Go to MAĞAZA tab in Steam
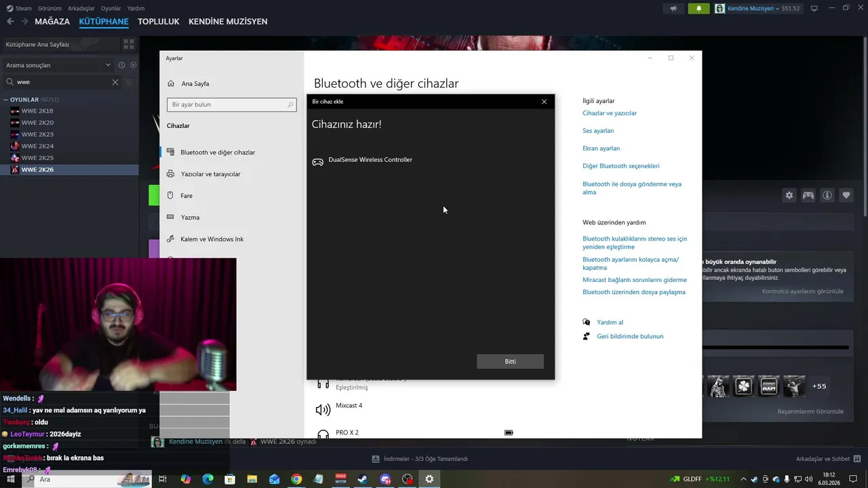Image resolution: width=868 pixels, height=488 pixels. tap(52, 22)
